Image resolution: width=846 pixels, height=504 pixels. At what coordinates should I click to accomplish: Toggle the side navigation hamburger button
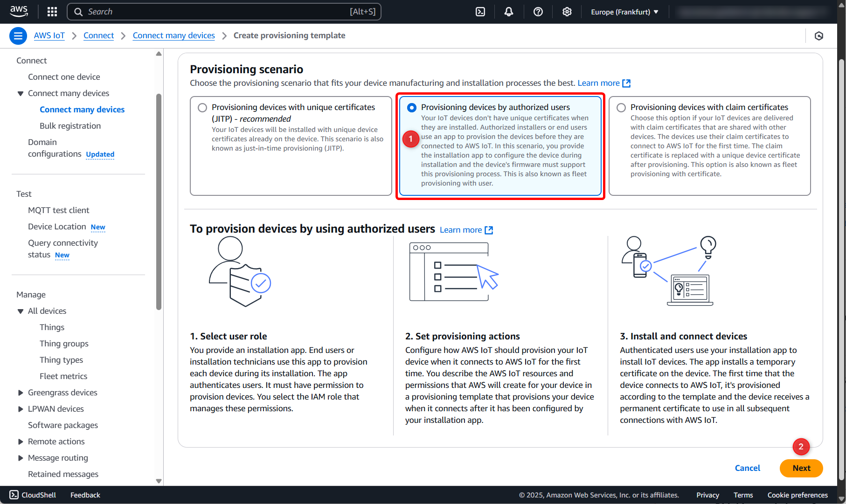coord(18,36)
